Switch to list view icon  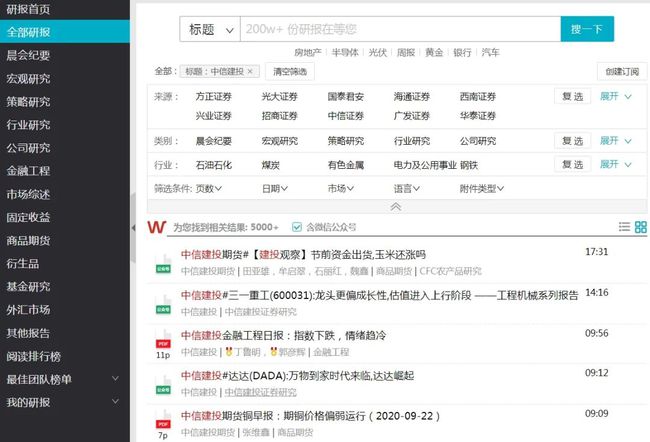(624, 227)
